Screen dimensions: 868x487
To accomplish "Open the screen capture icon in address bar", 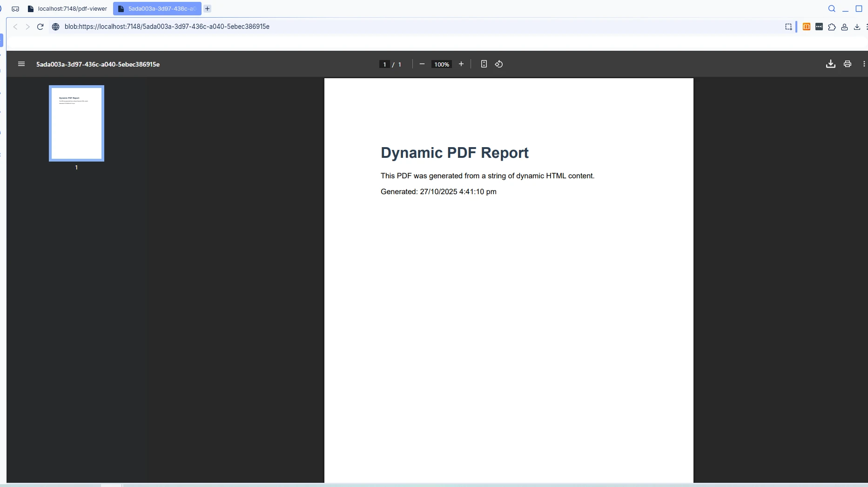I will 788,27.
